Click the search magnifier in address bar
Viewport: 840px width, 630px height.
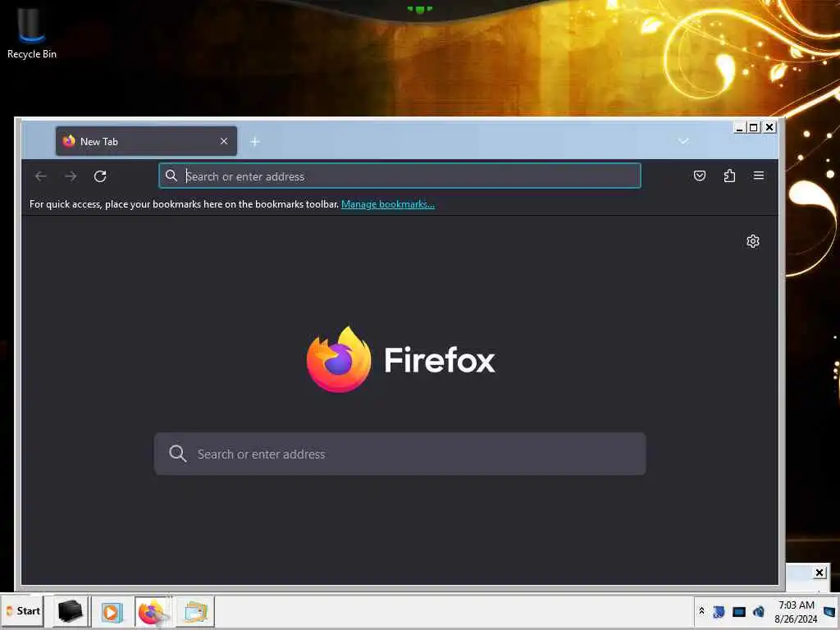[171, 176]
